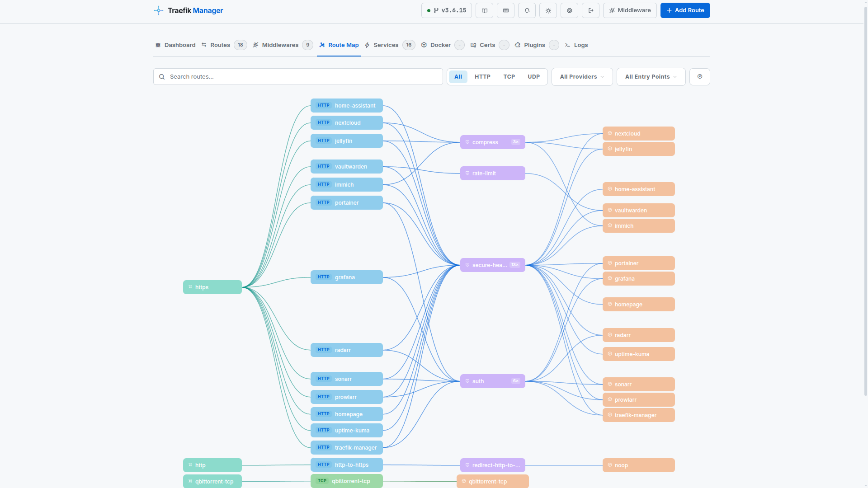The image size is (868, 488).
Task: Select the auth middleware node
Action: tap(493, 381)
